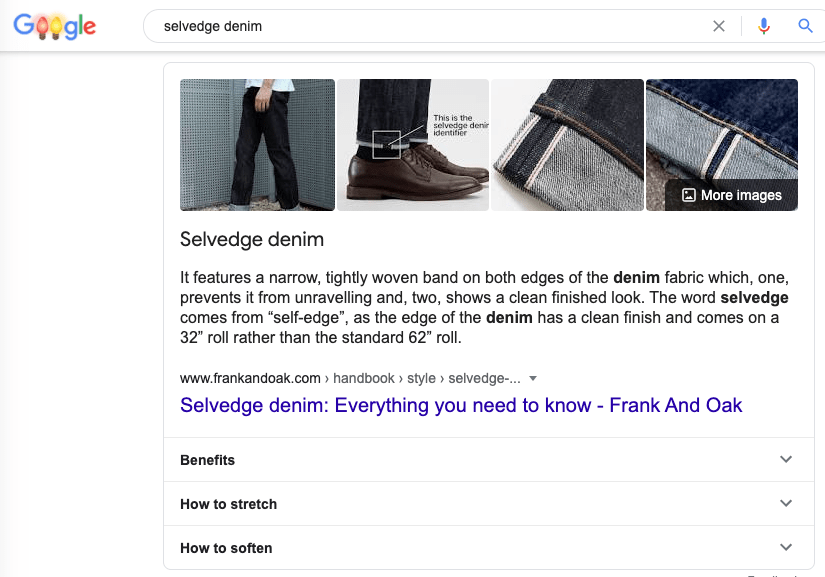Open thumbnail of man in black jeans
The image size is (825, 577).
[257, 145]
